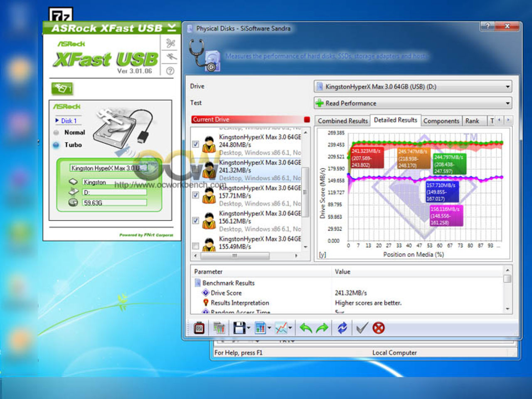Open the XFast USB help question icon
This screenshot has height=399, width=532.
(170, 71)
